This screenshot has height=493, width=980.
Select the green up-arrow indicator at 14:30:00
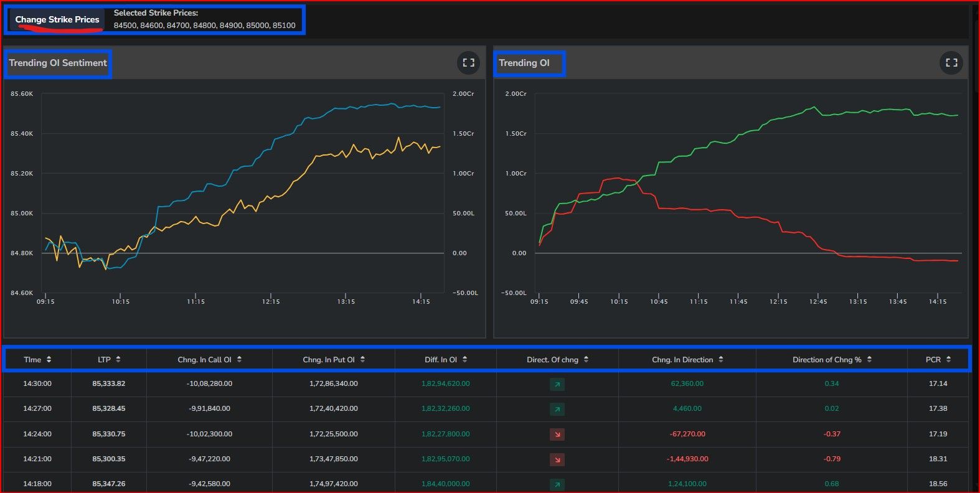[x=557, y=384]
